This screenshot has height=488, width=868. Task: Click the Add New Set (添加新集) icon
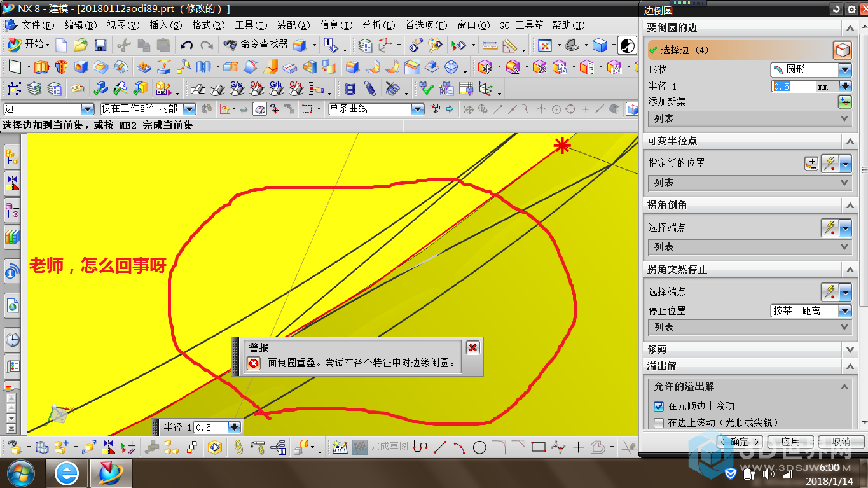pyautogui.click(x=844, y=102)
